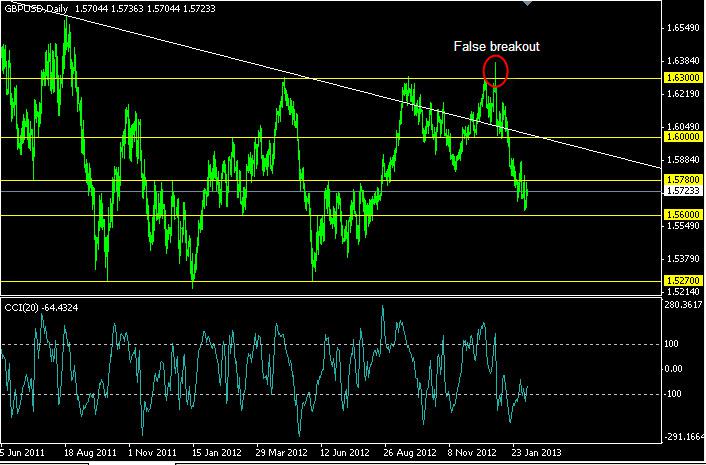Click the 1.52140 value on price scale
Viewport: 706px width, 465px height.
coord(683,291)
